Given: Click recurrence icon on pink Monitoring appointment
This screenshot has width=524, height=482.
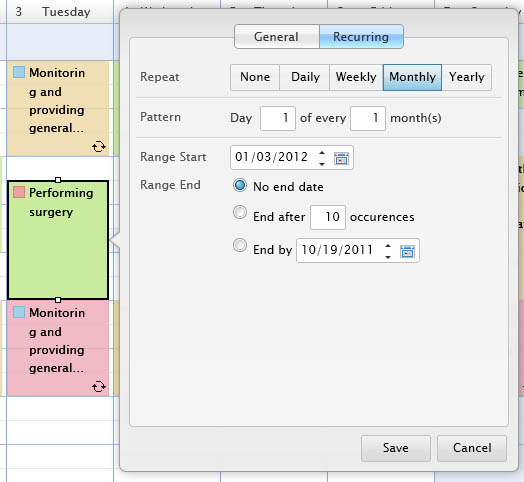Looking at the screenshot, I should point(99,386).
